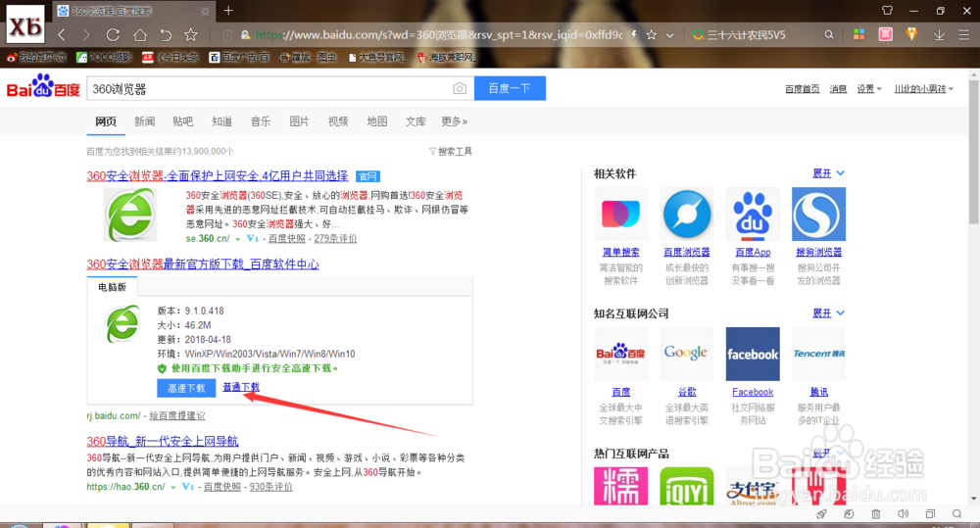Switch to the 图片 tab
The height and width of the screenshot is (528, 980).
(x=299, y=121)
